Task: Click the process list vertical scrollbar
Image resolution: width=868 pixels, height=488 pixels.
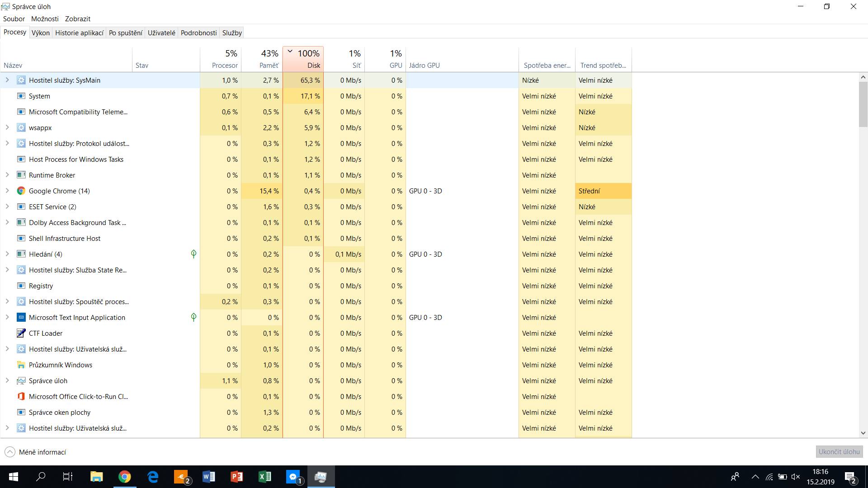Action: (863, 105)
